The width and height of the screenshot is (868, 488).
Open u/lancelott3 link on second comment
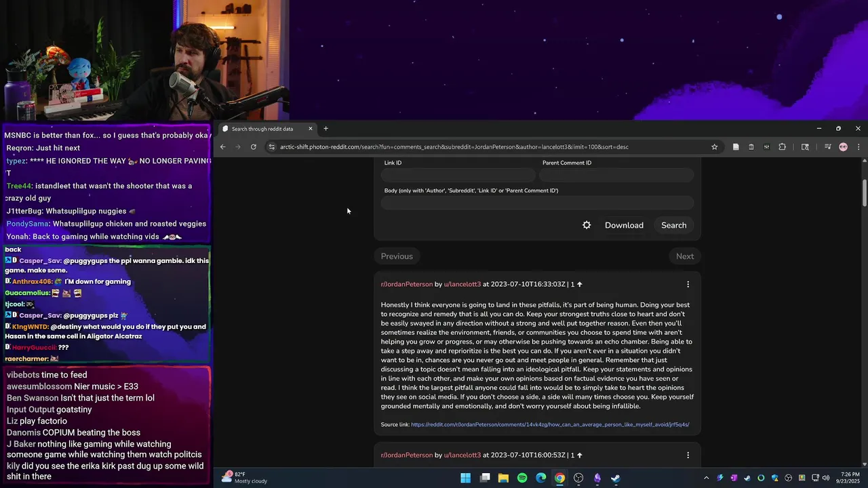tap(462, 455)
